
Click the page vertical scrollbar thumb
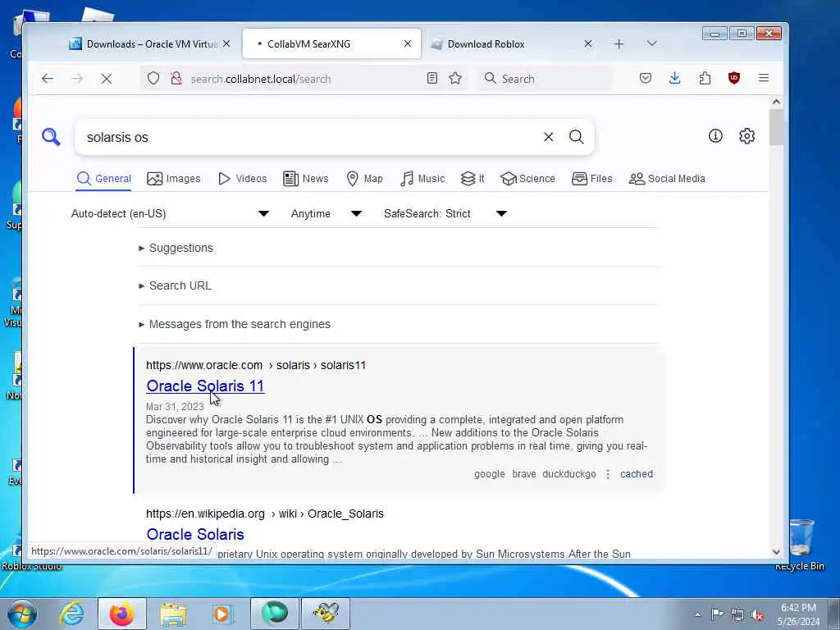[776, 127]
